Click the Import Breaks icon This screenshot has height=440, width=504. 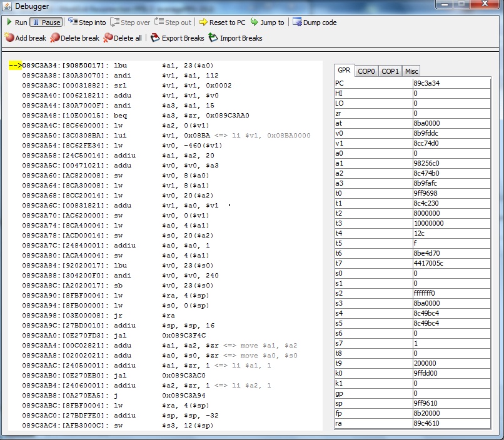click(213, 38)
